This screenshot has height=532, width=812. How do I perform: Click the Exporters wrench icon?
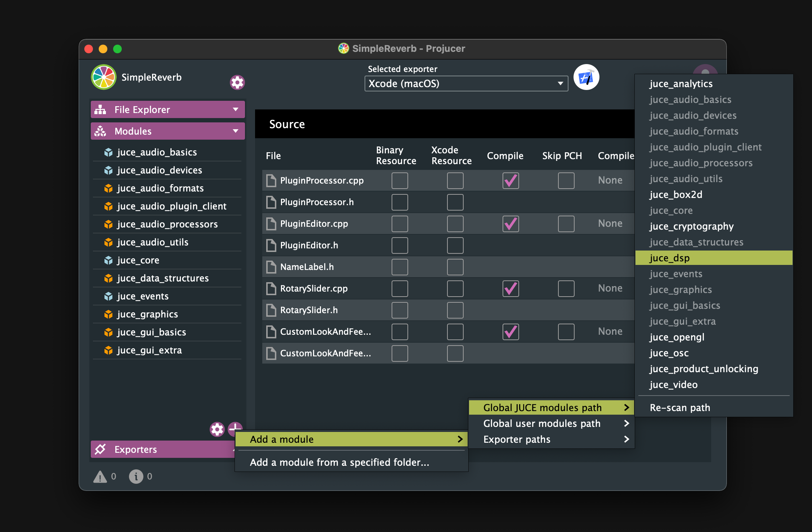[100, 449]
